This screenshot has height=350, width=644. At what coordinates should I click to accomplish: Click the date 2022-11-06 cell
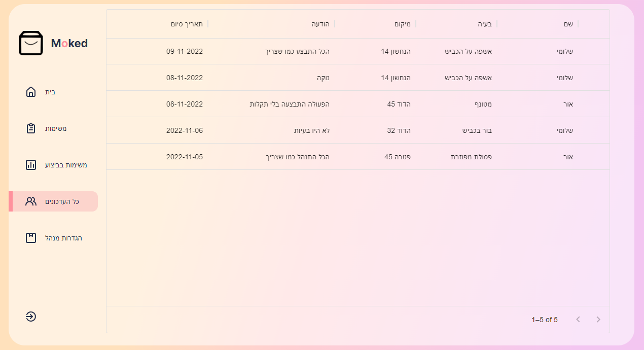185,130
